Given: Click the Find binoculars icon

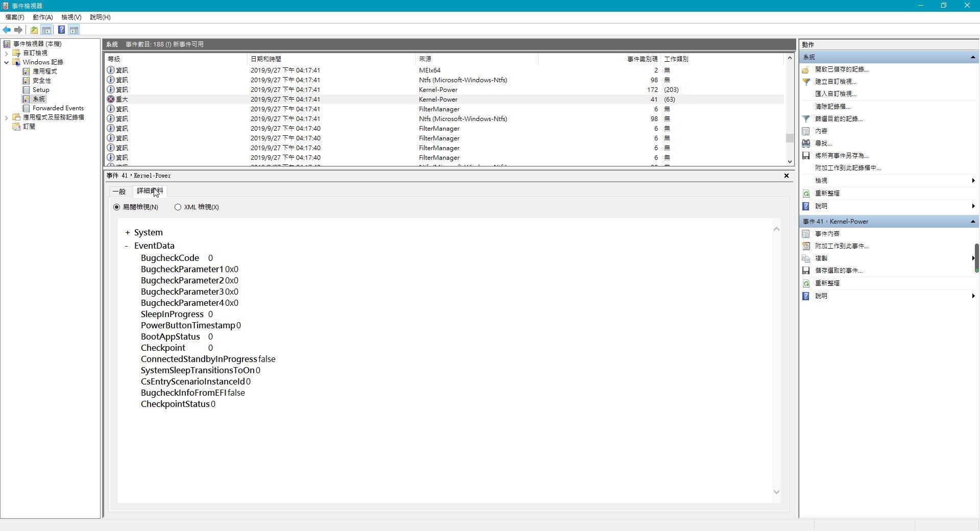Looking at the screenshot, I should coord(806,143).
